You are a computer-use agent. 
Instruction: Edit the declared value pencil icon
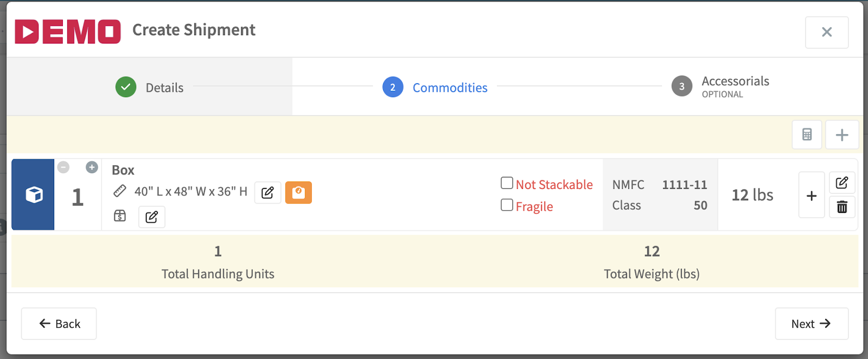152,217
